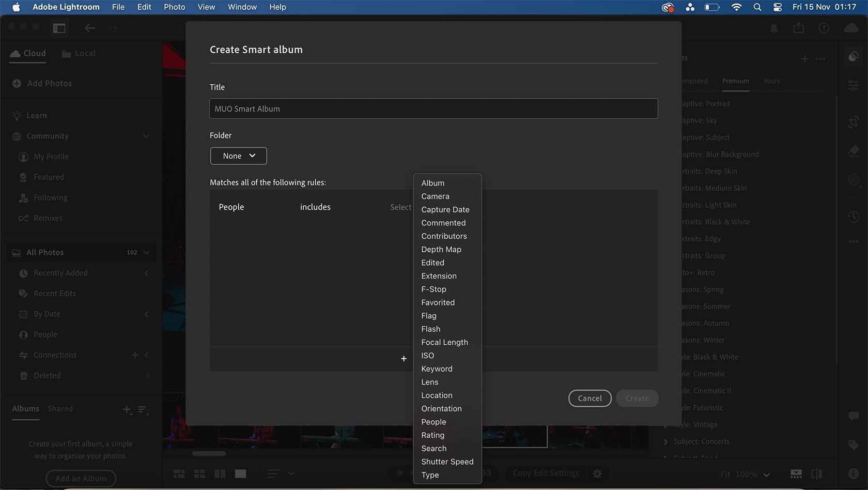Toggle the left panel icon
Image resolution: width=868 pixels, height=490 pixels.
pos(59,28)
